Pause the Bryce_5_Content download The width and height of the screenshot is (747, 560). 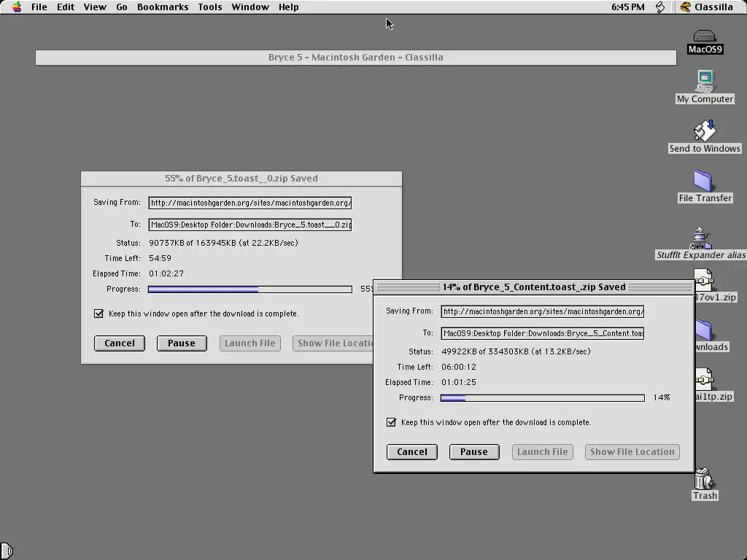(474, 452)
